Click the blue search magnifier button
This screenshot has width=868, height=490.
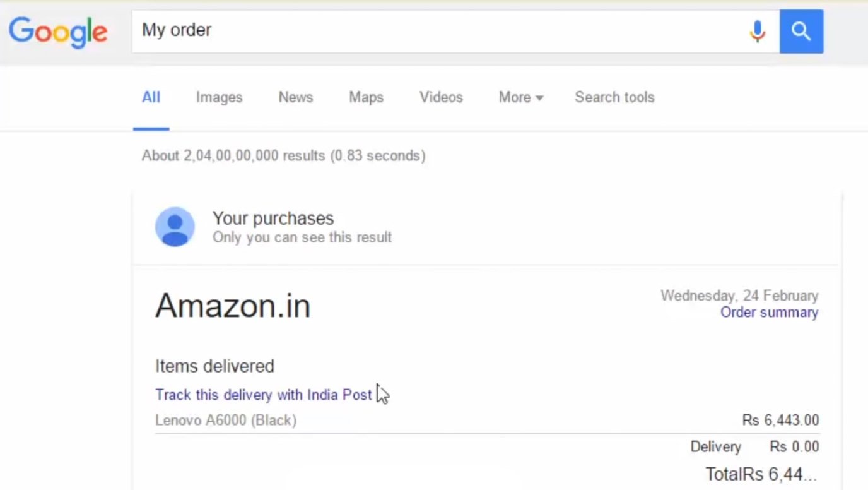point(801,31)
